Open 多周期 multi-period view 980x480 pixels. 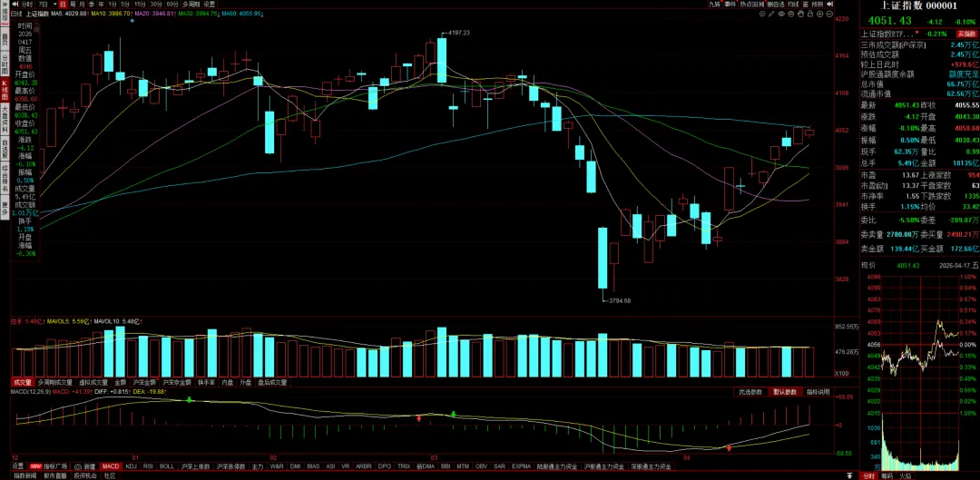coord(191,5)
